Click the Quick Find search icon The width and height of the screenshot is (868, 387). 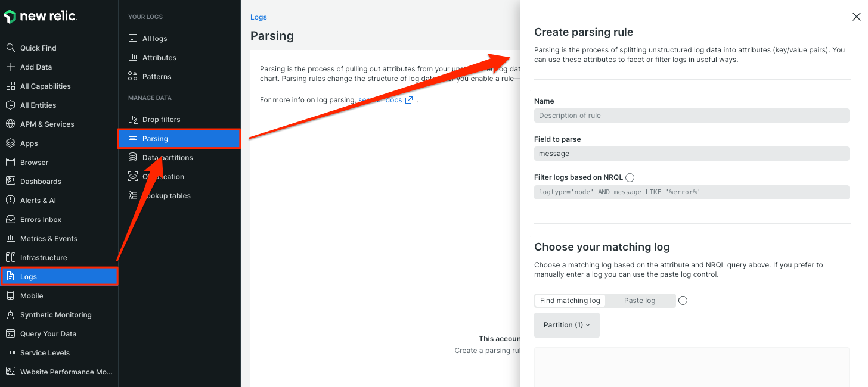(10, 48)
